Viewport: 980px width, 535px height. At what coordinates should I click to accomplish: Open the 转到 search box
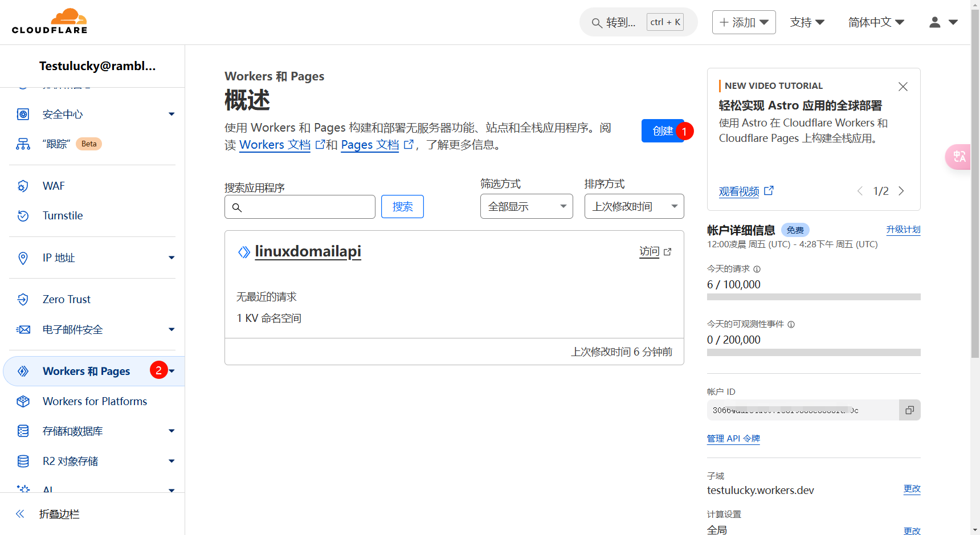point(638,22)
